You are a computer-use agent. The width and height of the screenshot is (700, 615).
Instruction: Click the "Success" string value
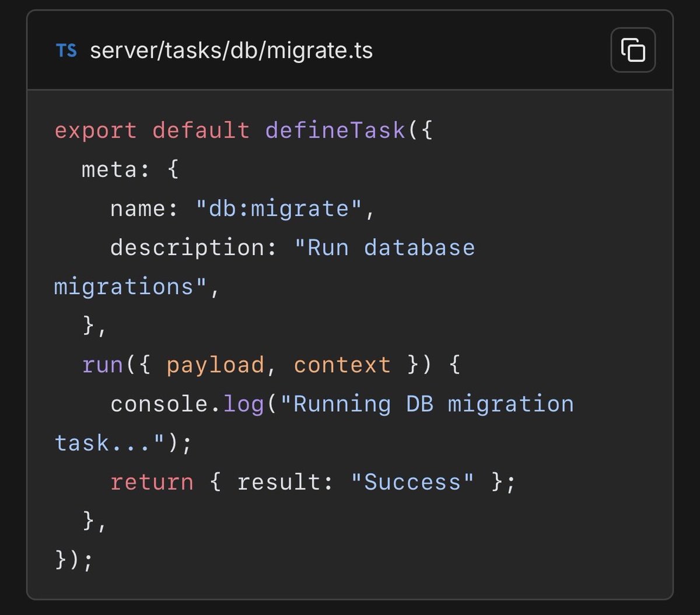click(x=412, y=482)
